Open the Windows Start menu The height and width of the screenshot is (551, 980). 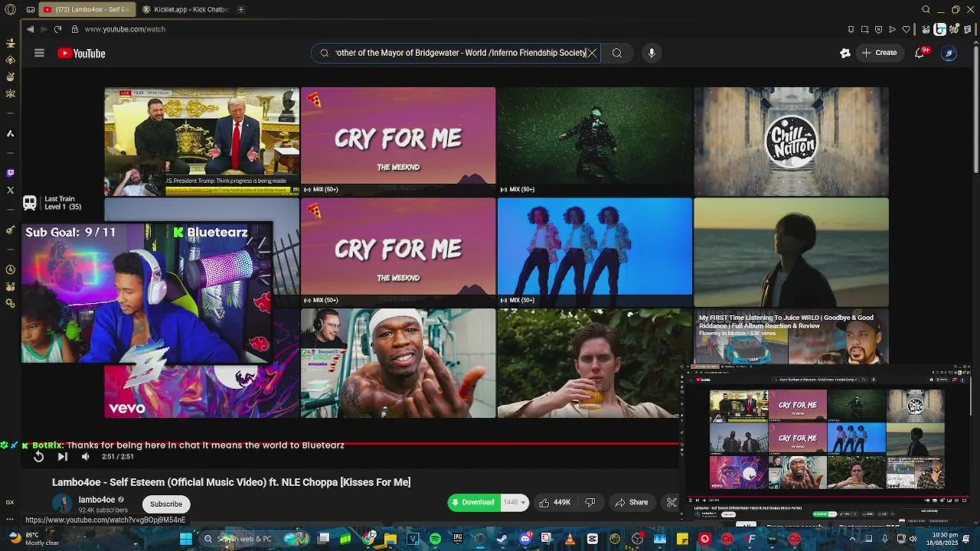[x=185, y=539]
